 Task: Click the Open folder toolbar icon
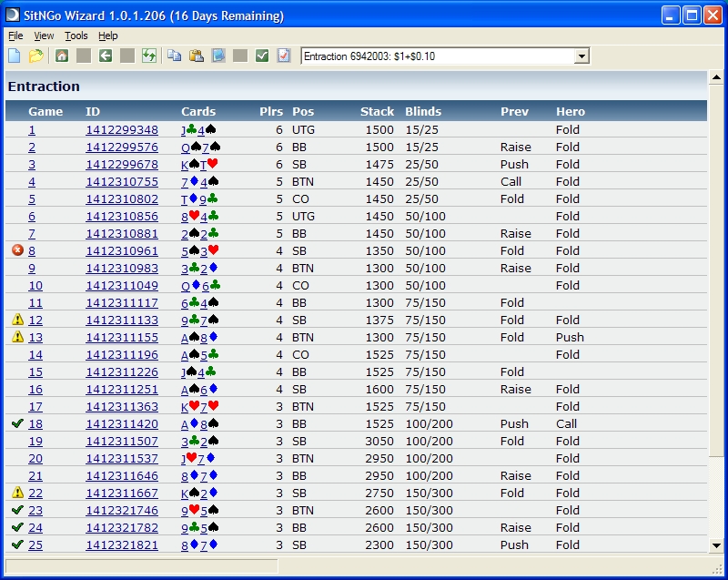(x=35, y=56)
